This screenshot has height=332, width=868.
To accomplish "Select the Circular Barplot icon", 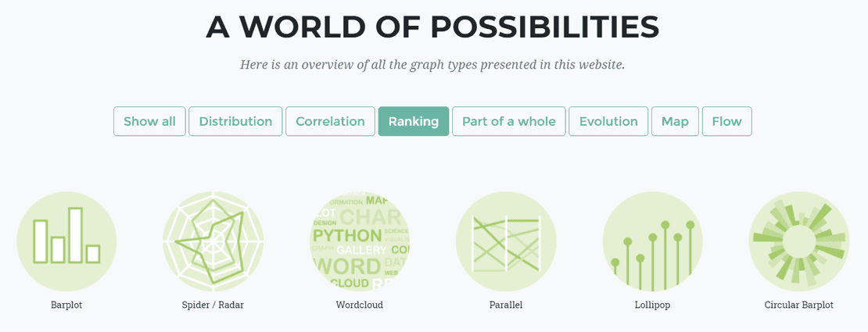I will point(799,241).
